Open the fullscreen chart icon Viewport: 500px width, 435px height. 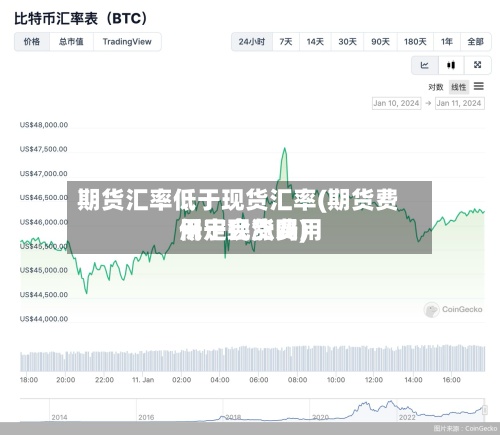click(x=477, y=65)
